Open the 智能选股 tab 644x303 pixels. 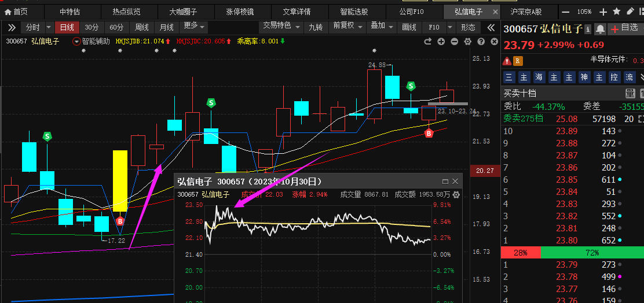(354, 12)
